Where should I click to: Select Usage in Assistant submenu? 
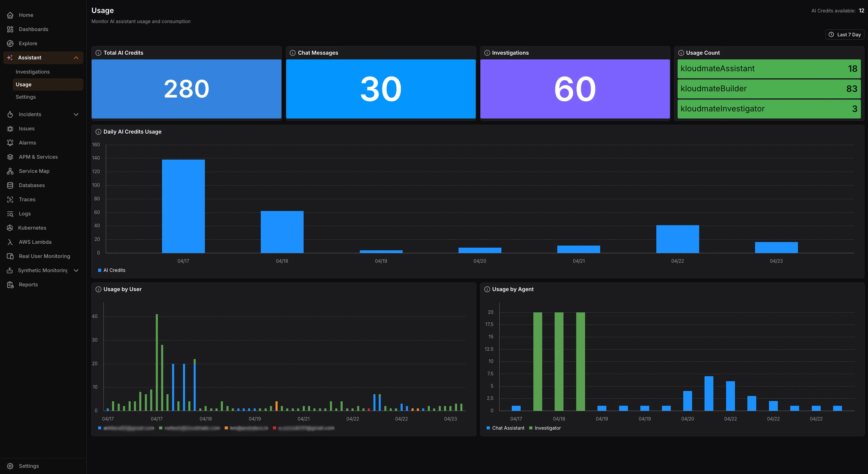coord(48,85)
